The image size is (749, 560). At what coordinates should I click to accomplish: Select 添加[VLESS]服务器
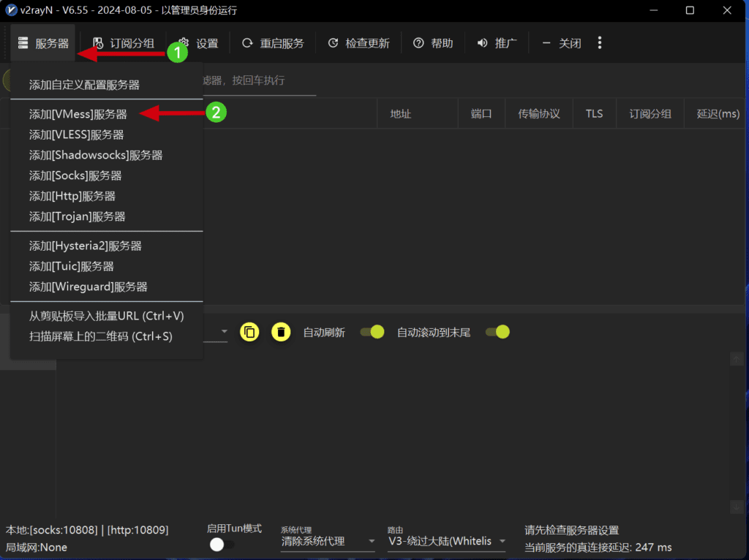click(107, 135)
